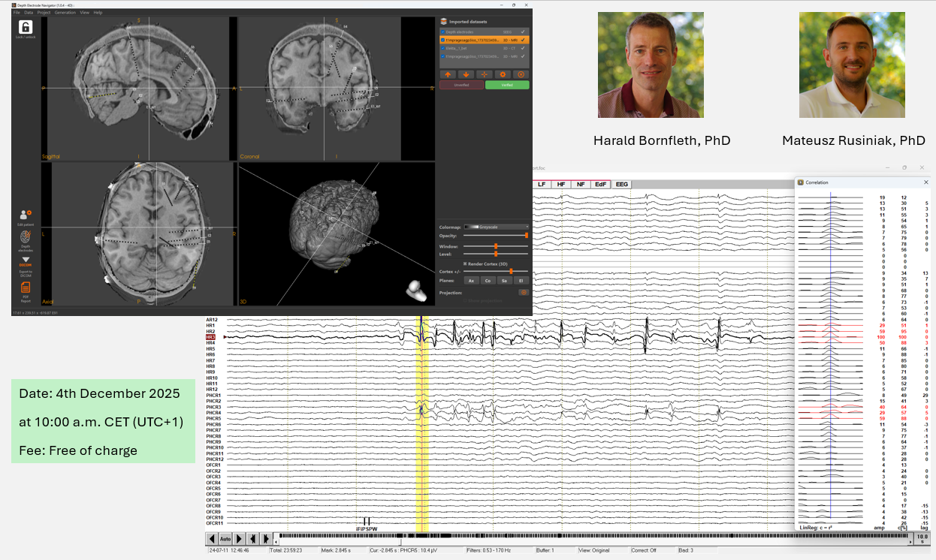This screenshot has height=560, width=936.
Task: Click the Lock / unlock icon
Action: 26,27
